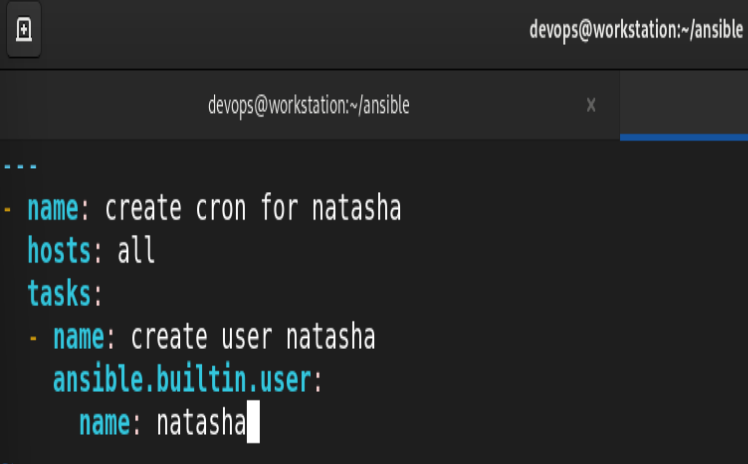Click the '---' YAML document start

pos(20,166)
